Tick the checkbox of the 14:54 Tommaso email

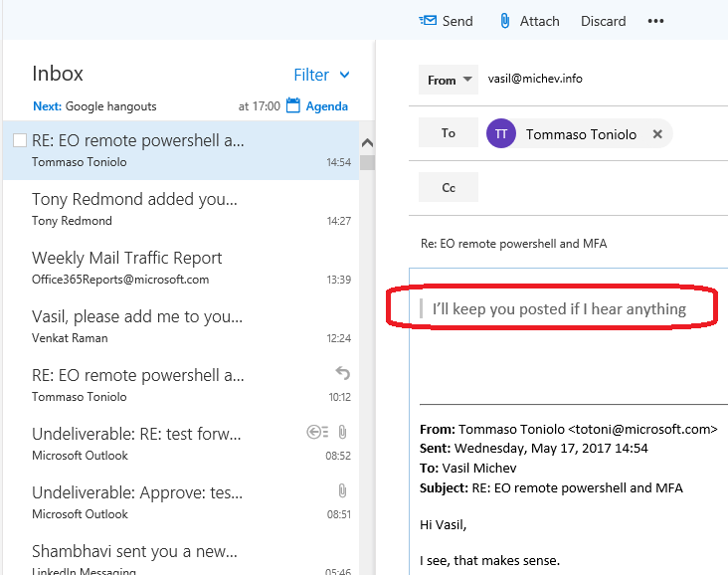point(20,140)
